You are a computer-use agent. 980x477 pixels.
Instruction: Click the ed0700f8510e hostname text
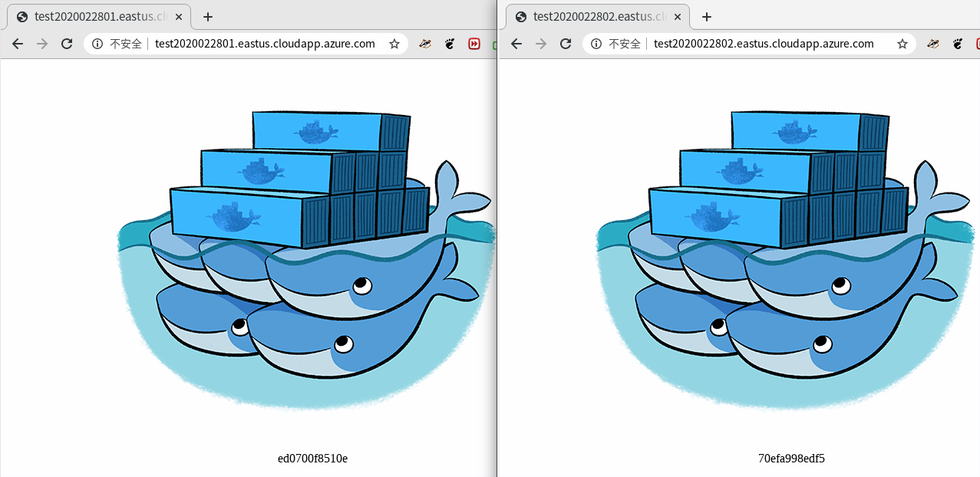312,459
